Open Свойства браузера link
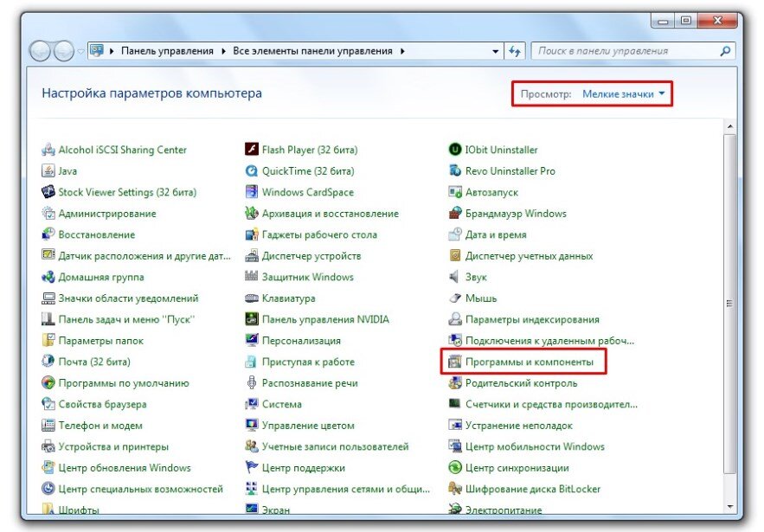 click(102, 404)
